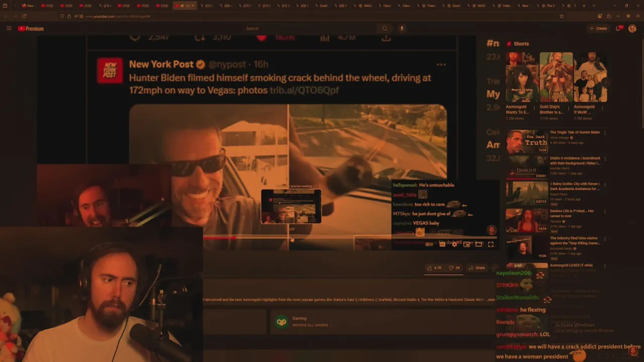Switch to the first 'New' browser tab
Image resolution: width=644 pixels, height=362 pixels.
pos(27,6)
